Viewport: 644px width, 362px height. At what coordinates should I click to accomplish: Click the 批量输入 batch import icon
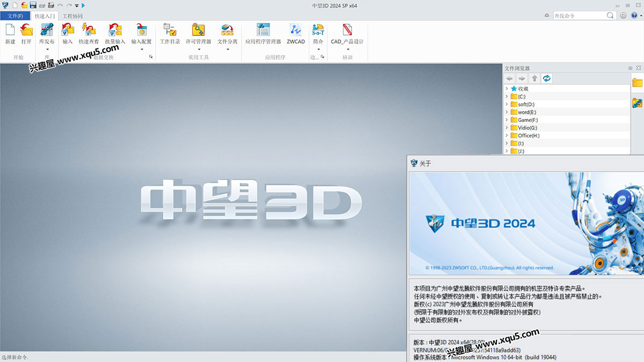(115, 30)
